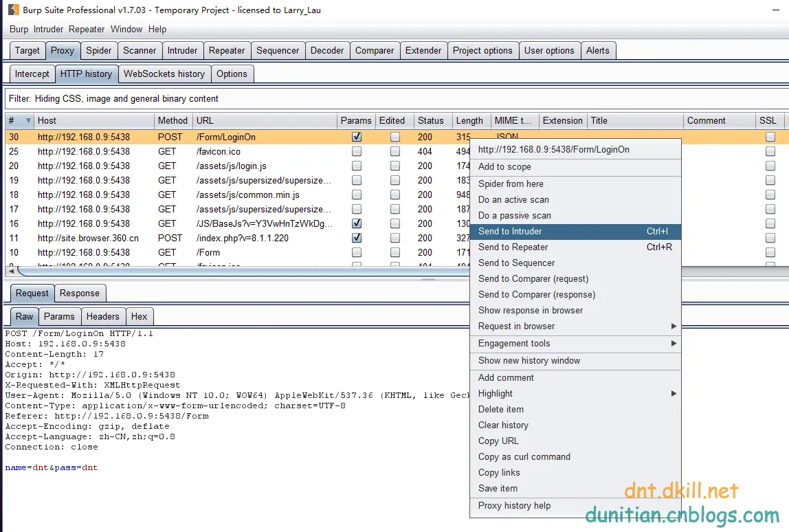Screen dimensions: 789x532
Task: Choose Send to Intruder from context menu
Action: point(510,232)
